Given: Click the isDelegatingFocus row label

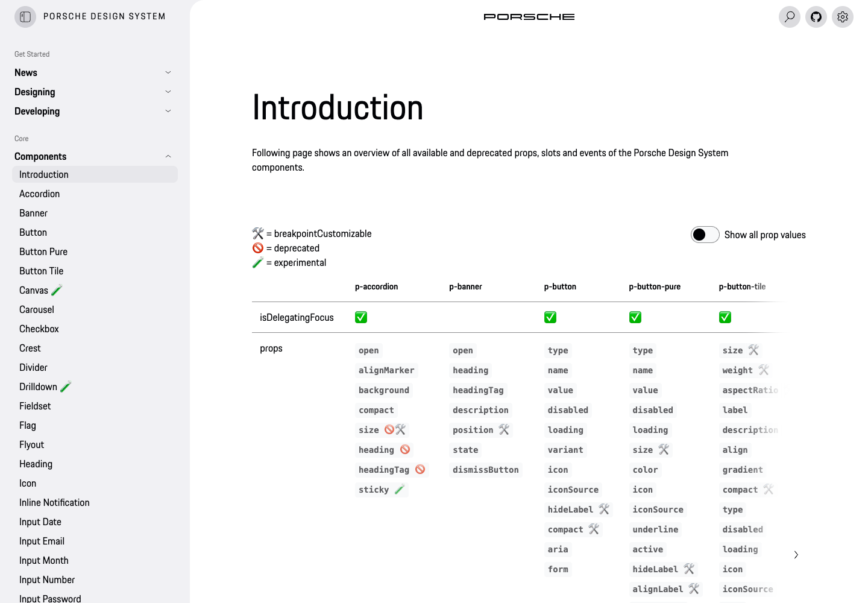Looking at the screenshot, I should (x=297, y=317).
